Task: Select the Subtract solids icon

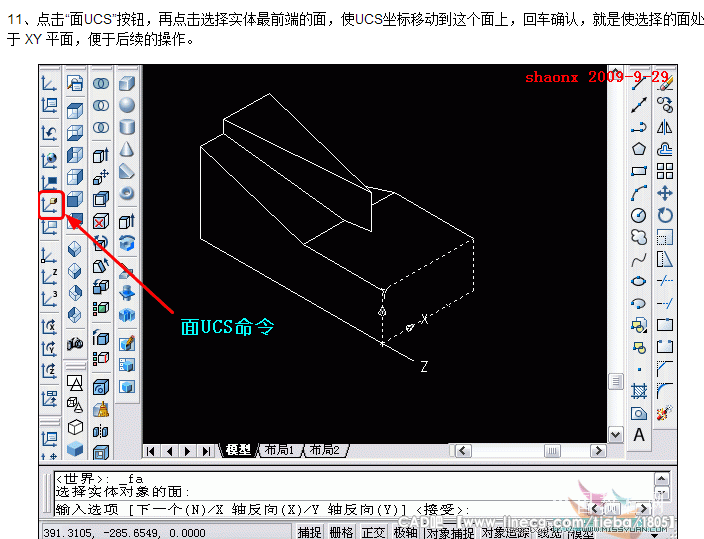Action: click(x=101, y=106)
